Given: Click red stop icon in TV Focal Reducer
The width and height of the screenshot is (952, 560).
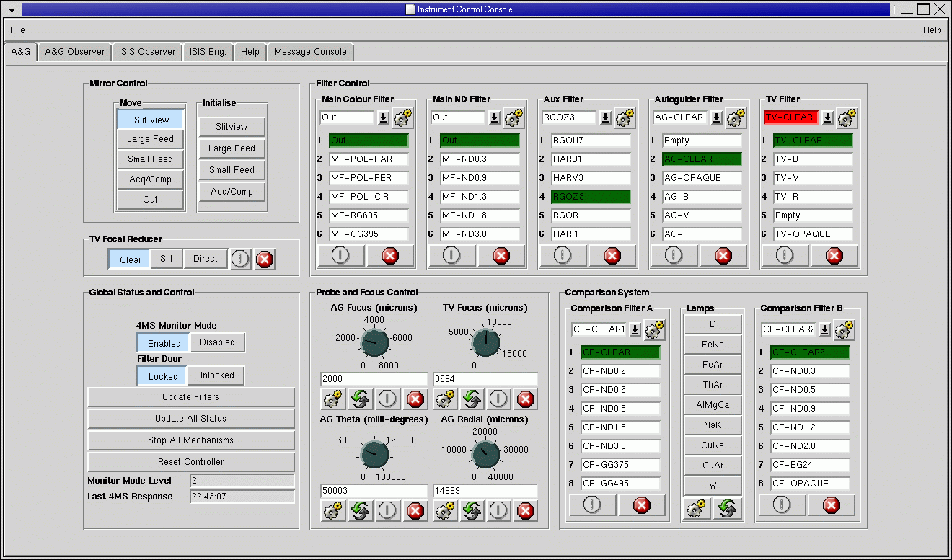Looking at the screenshot, I should (265, 259).
